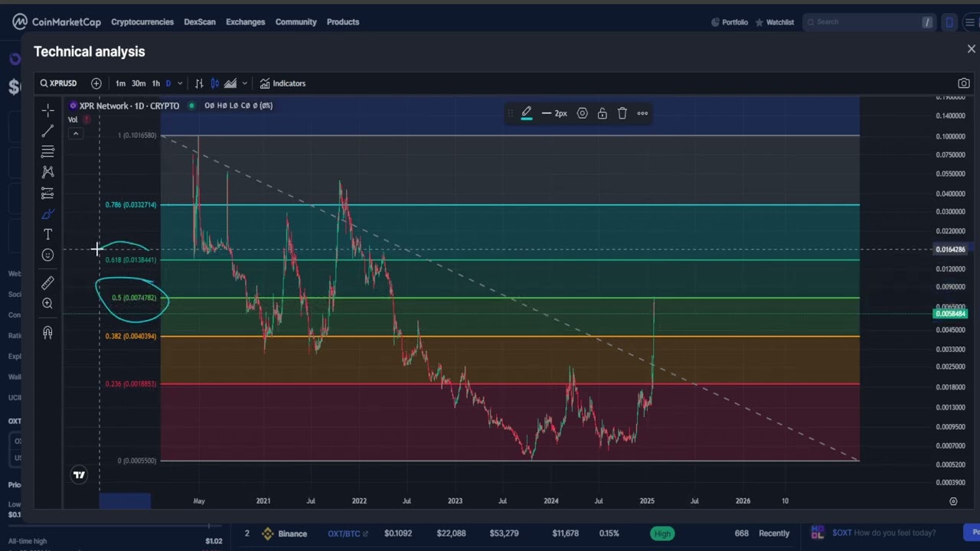
Task: Switch to the 1m timeframe
Action: click(120, 83)
